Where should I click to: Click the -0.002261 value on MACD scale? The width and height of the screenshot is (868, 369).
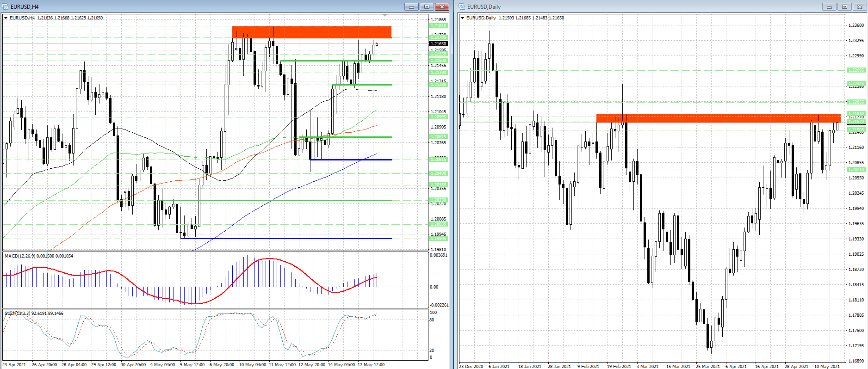pyautogui.click(x=439, y=305)
